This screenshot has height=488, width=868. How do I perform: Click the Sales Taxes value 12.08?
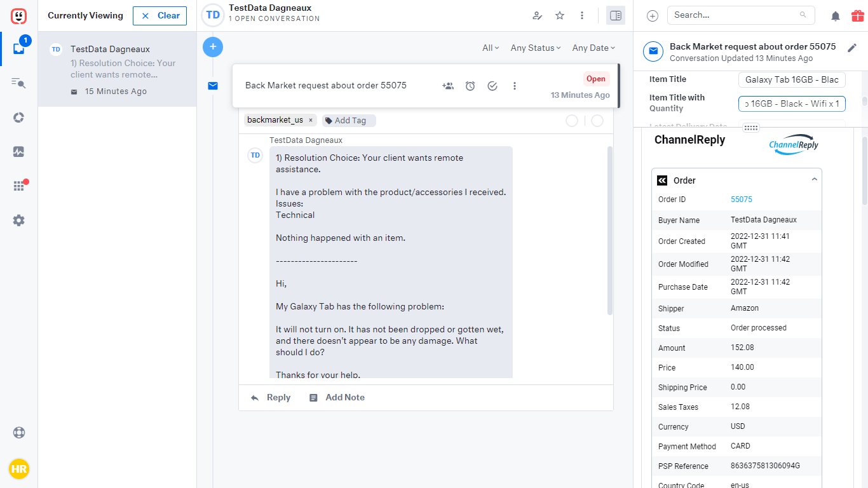(740, 407)
